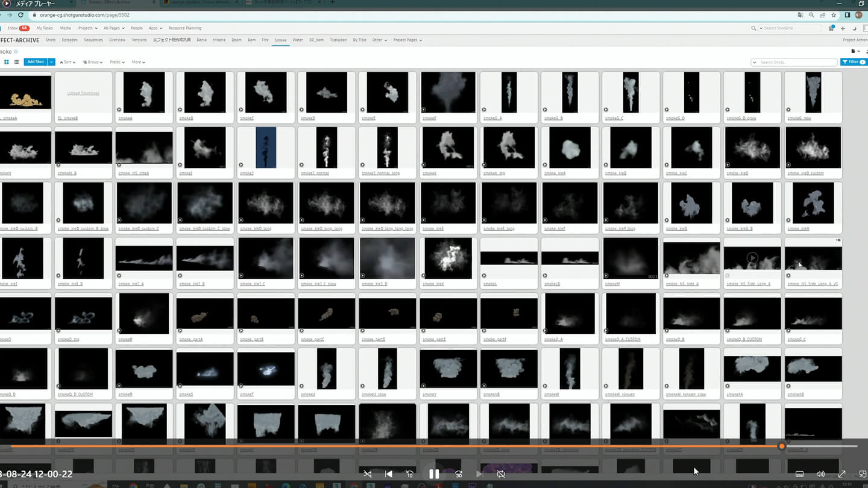
Task: Toggle shuffle in the media player
Action: coord(368,474)
